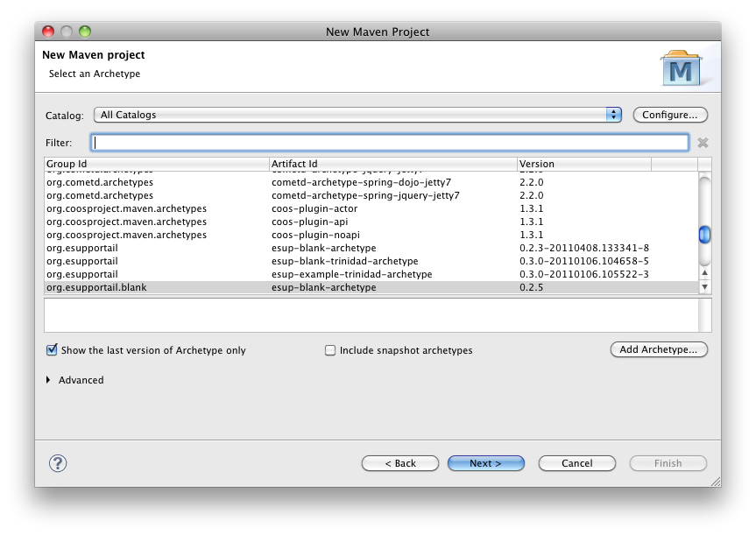Click the Add Archetype... button

click(658, 349)
